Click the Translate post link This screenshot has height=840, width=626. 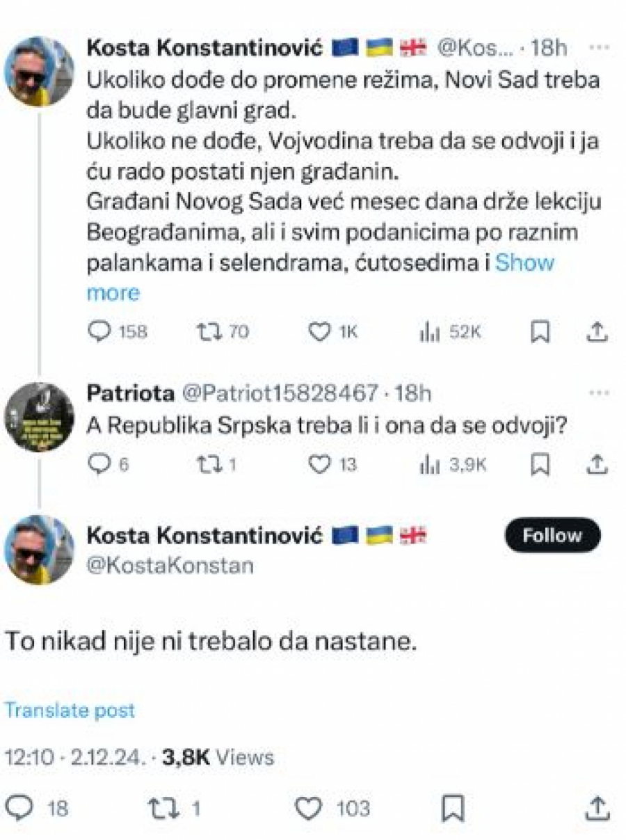click(68, 711)
